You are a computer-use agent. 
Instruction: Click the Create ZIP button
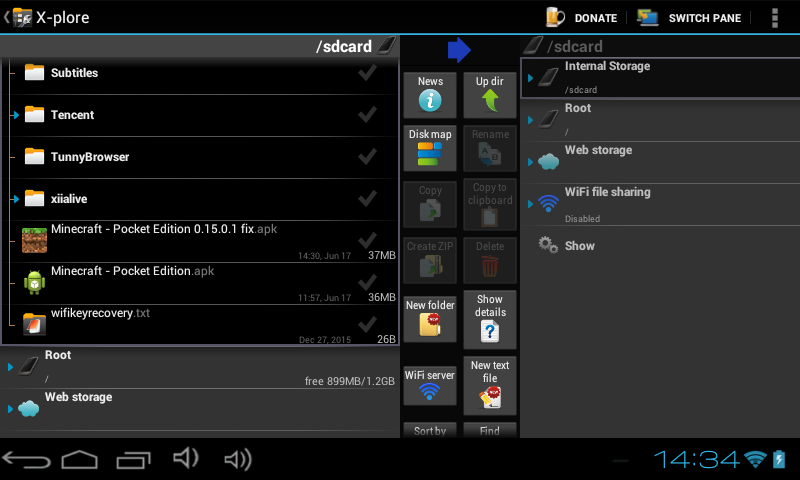[430, 260]
